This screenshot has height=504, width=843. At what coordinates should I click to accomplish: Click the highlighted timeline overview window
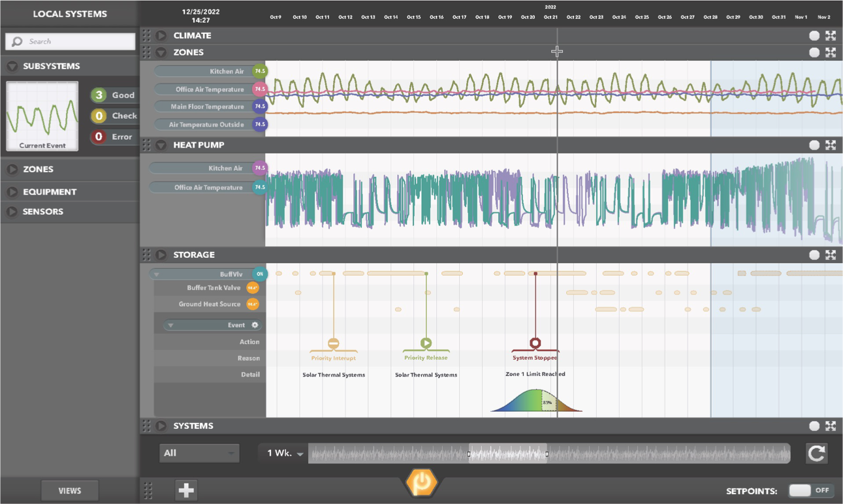click(508, 453)
